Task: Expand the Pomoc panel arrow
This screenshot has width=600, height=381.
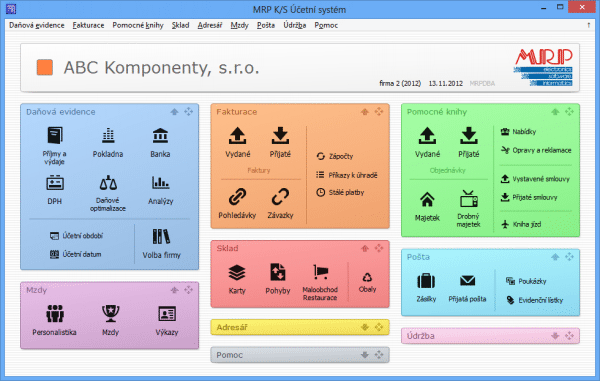Action: click(365, 355)
